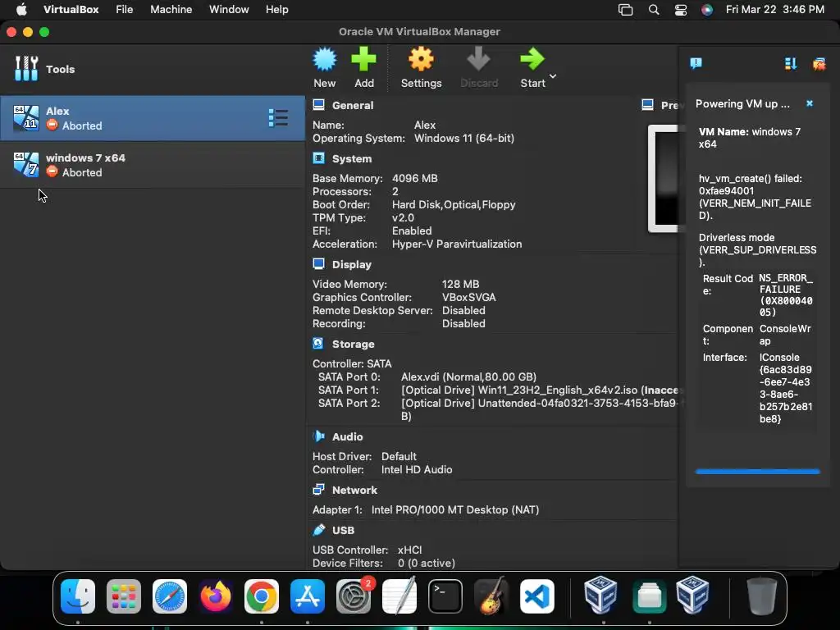Open System Settings from the Dock
This screenshot has height=630, width=840.
[354, 596]
